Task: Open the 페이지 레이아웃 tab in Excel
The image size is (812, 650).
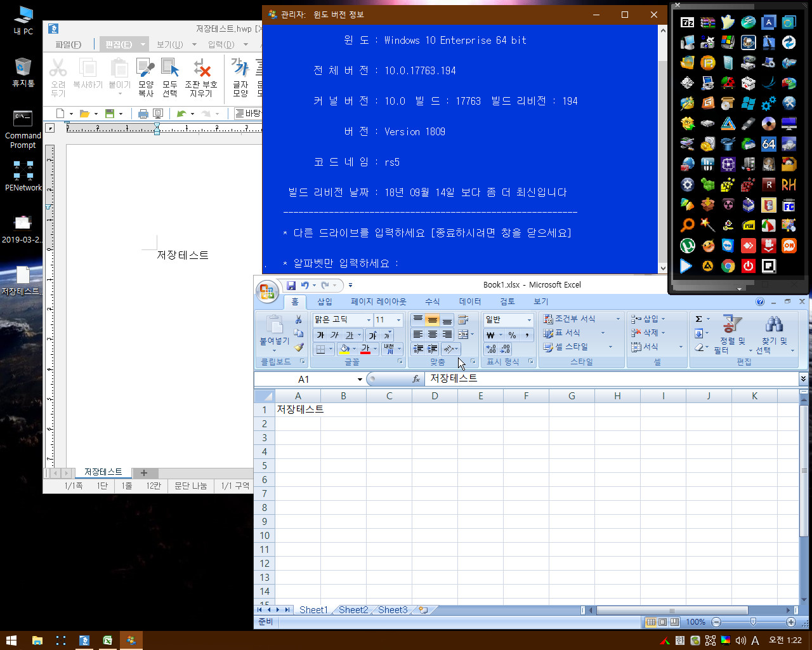Action: pyautogui.click(x=378, y=302)
